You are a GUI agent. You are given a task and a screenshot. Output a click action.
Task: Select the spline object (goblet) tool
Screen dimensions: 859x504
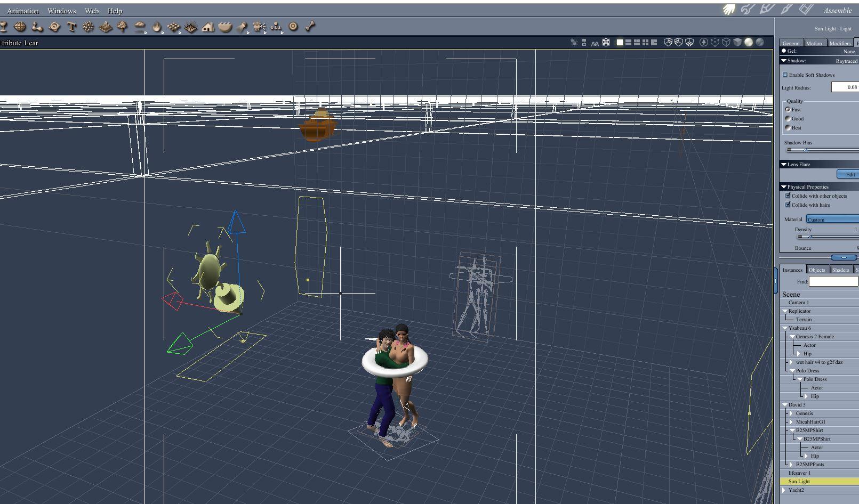coord(3,26)
